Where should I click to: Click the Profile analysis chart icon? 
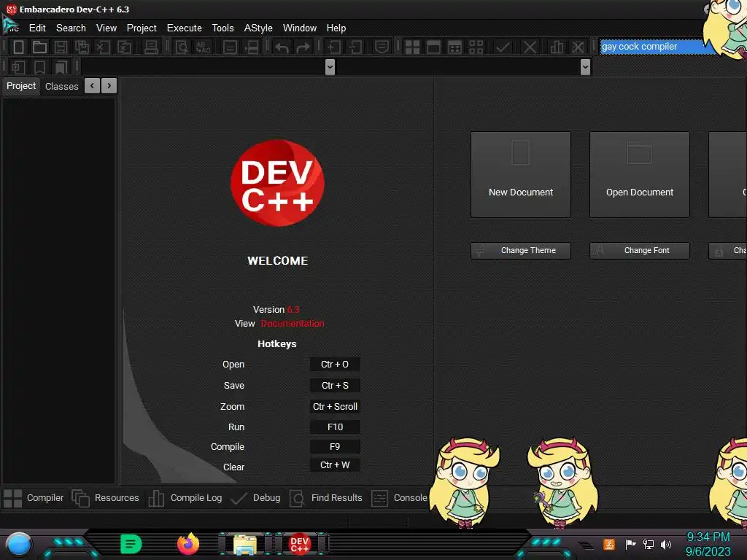click(x=556, y=47)
